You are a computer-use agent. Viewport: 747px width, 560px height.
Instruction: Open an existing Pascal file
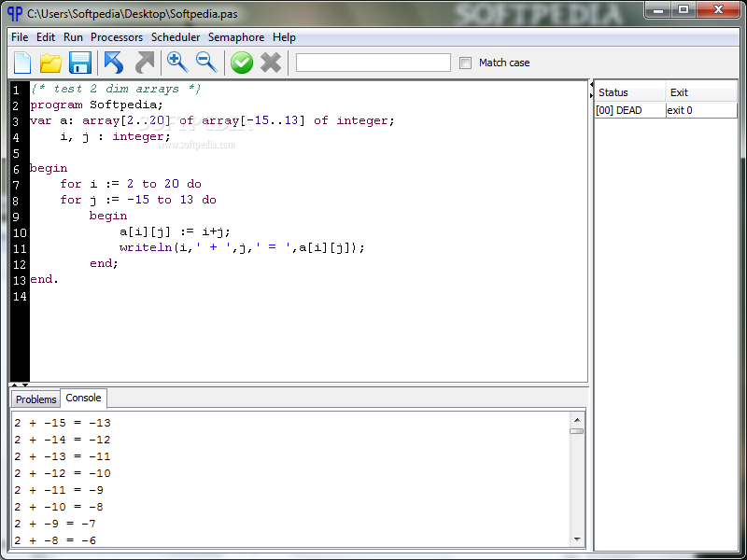50,63
